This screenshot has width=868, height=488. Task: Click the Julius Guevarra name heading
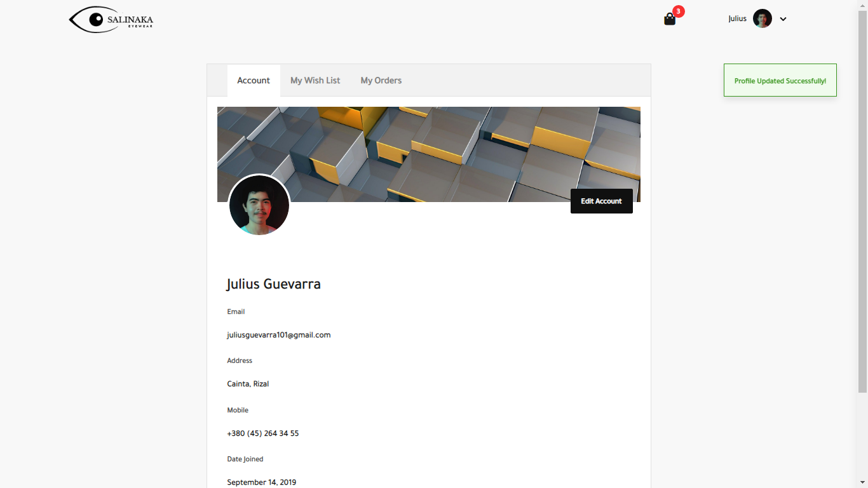(273, 284)
